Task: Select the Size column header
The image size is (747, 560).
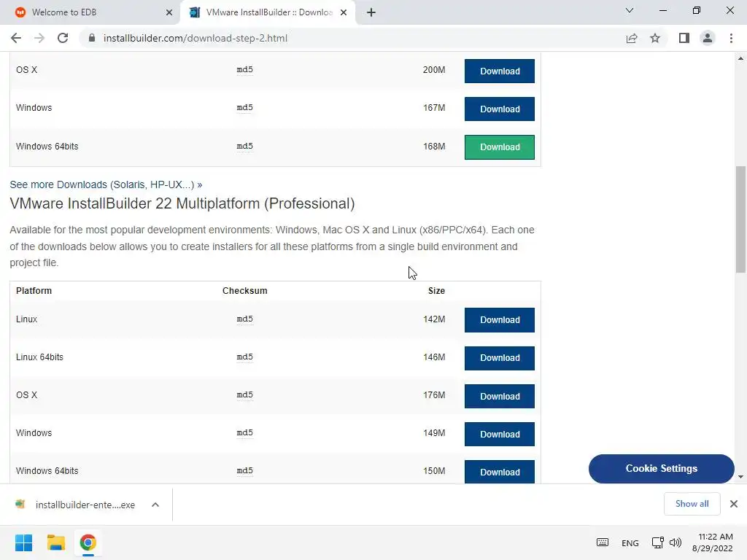Action: tap(436, 291)
